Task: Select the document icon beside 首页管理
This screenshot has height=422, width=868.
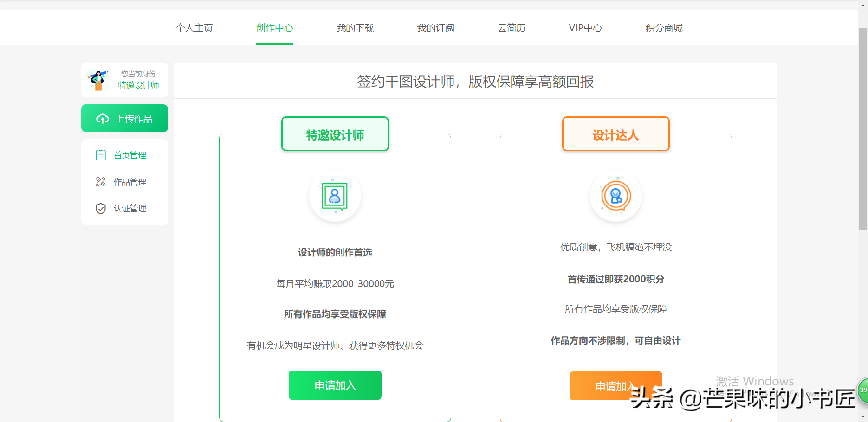Action: coord(101,155)
